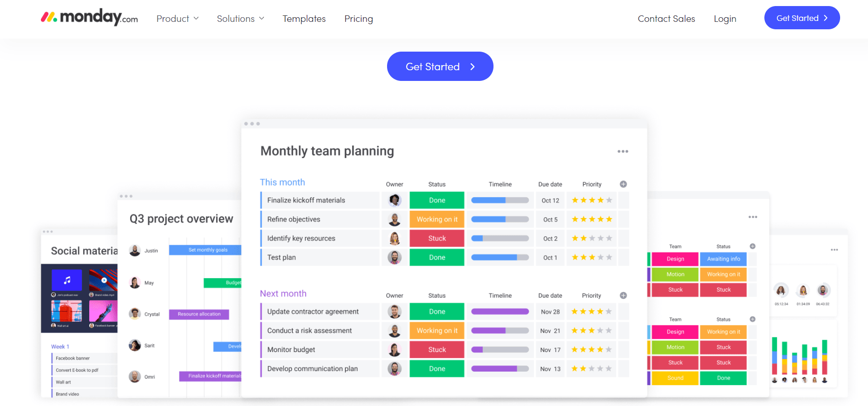Click timeline bar for Finalize kickoff materials
The image size is (868, 406).
coord(500,200)
